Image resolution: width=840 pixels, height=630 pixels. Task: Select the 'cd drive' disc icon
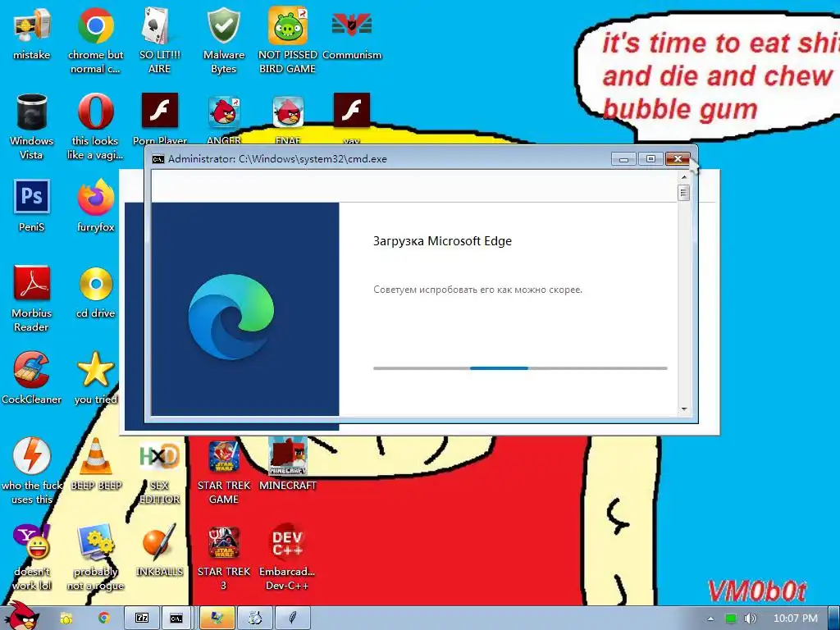coord(95,292)
